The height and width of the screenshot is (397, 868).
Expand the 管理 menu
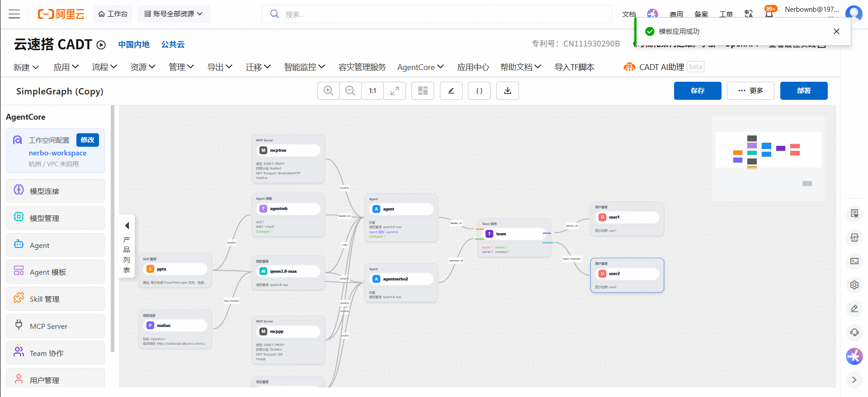pos(181,67)
